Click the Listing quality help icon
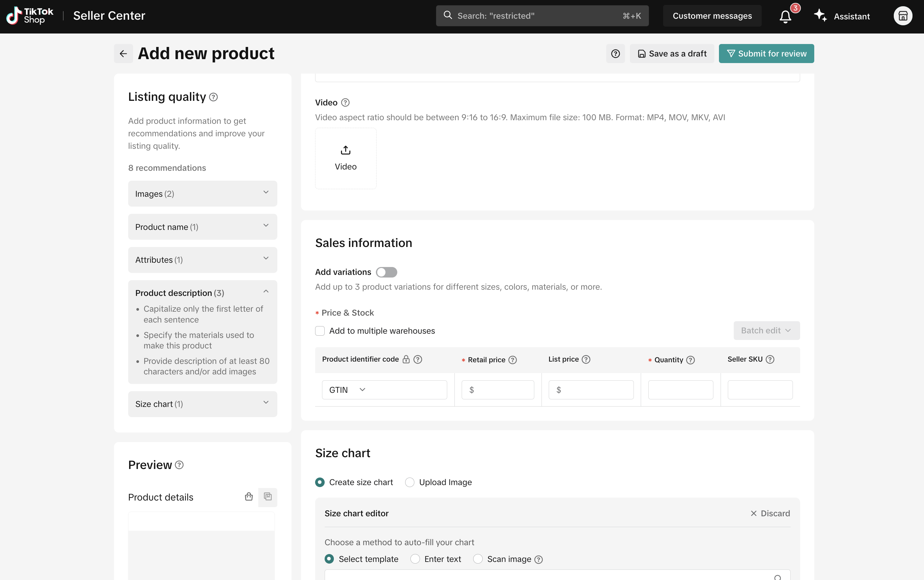 (214, 97)
